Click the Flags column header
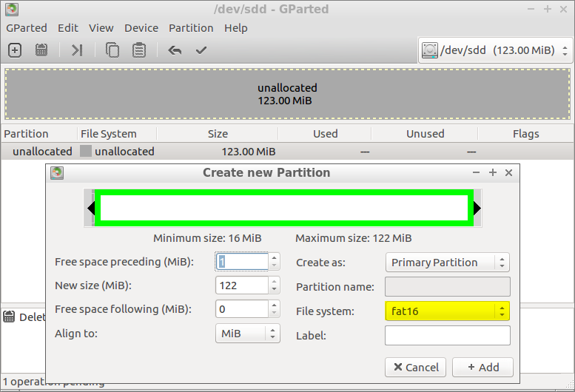575x392 pixels. point(526,134)
